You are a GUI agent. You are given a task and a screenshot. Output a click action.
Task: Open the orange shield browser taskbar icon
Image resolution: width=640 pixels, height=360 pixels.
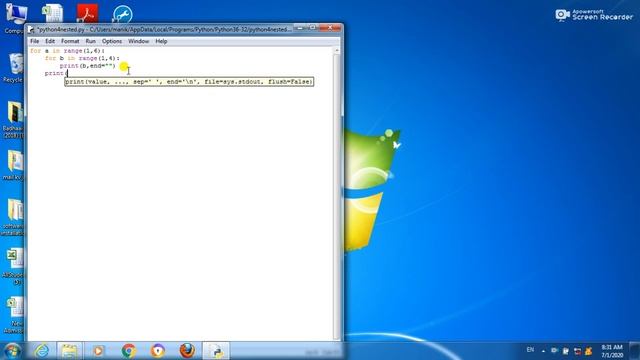click(158, 351)
